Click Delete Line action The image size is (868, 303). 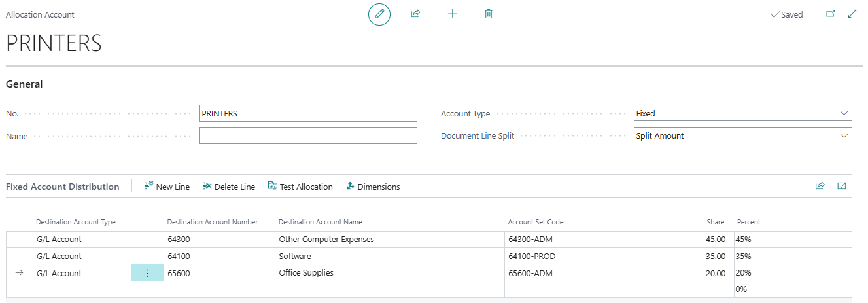[228, 187]
